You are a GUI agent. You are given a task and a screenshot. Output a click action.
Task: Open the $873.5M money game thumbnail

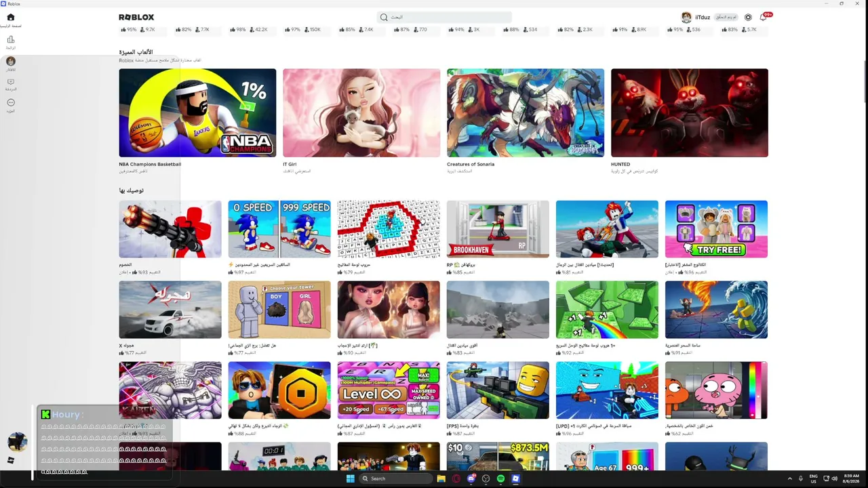point(498,456)
